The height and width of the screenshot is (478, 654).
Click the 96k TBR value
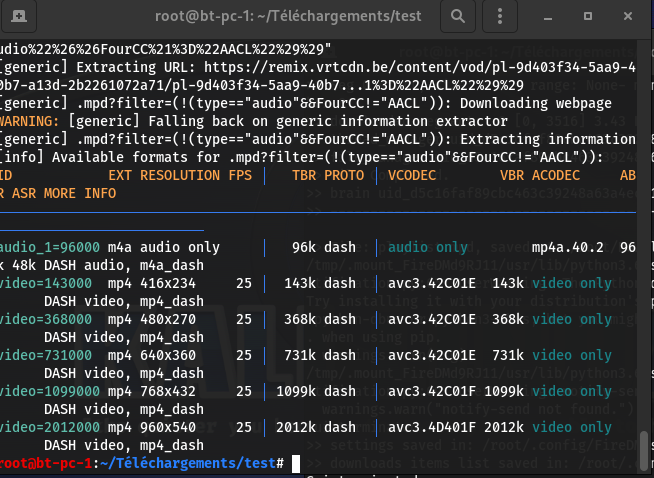304,247
